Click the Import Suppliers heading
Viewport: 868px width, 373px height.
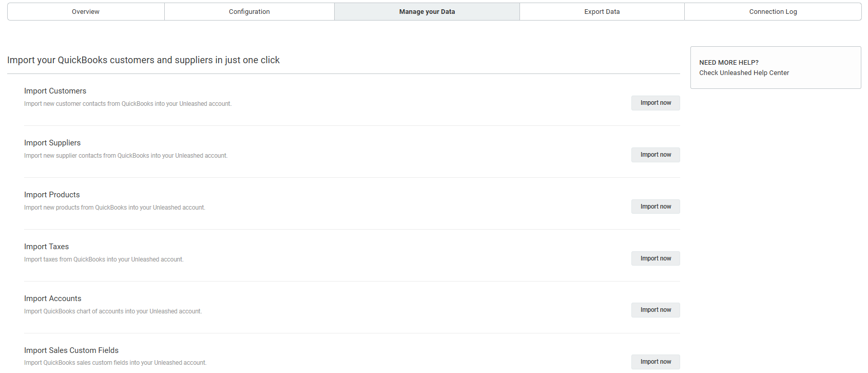pos(52,143)
